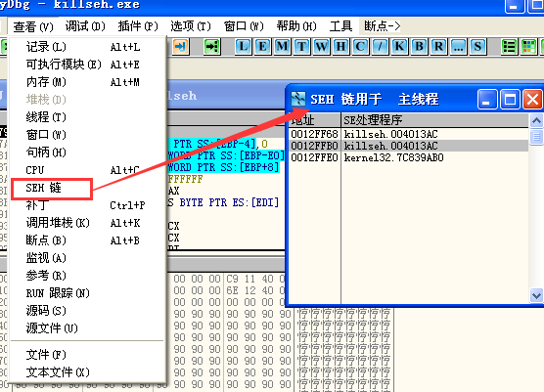Open Source window with S toolbar button
This screenshot has height=392, width=544.
(x=477, y=46)
